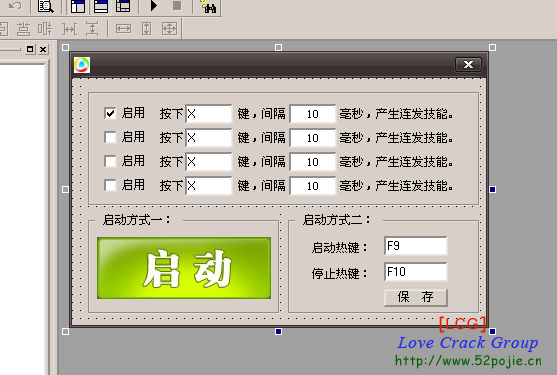The width and height of the screenshot is (557, 375).
Task: Run the program with the play icon
Action: 154,6
